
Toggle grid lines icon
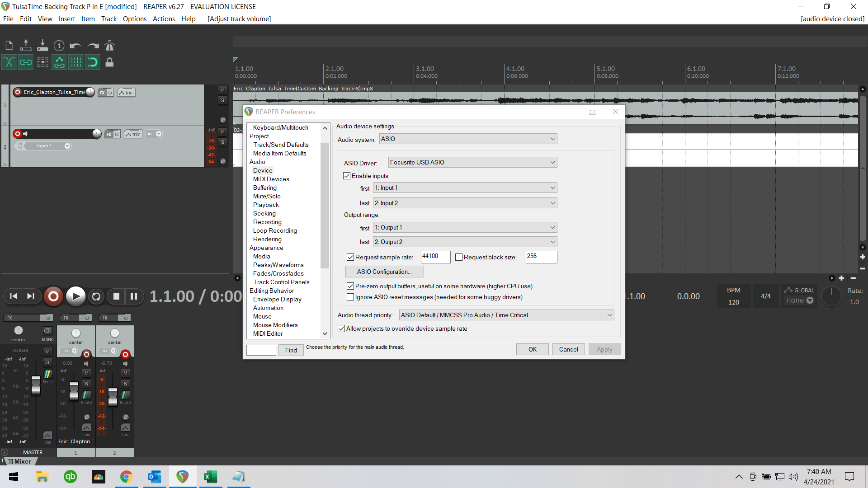76,62
